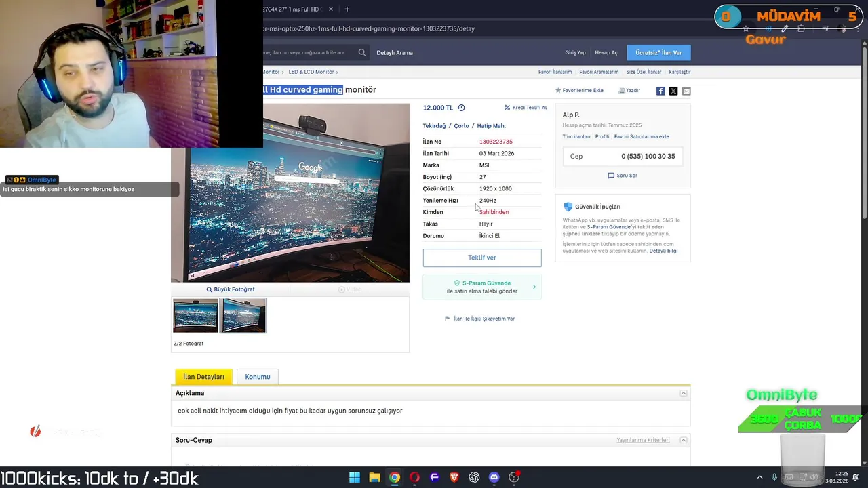Print the listing via Yazdır
868x488 pixels.
point(629,90)
